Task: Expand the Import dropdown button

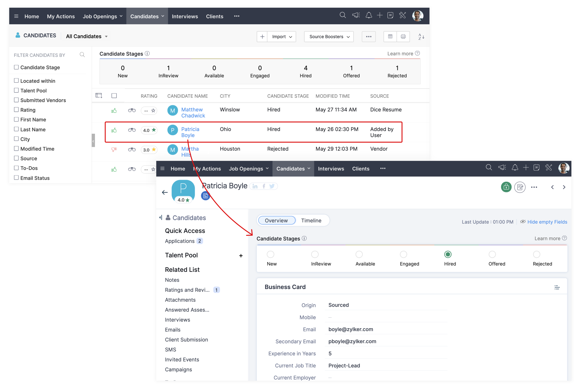Action: (x=282, y=37)
